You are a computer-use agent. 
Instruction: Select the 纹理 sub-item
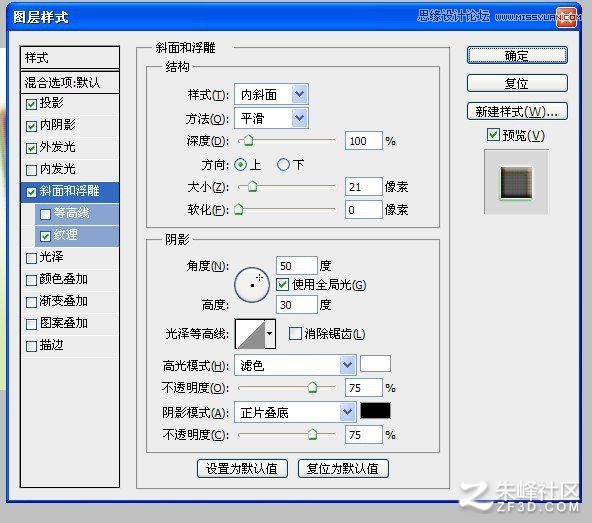(x=77, y=235)
